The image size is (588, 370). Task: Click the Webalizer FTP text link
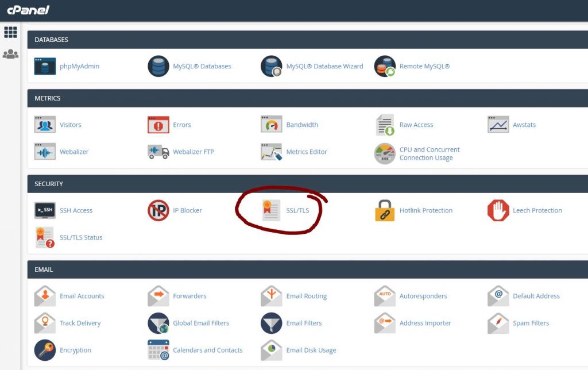click(x=194, y=152)
